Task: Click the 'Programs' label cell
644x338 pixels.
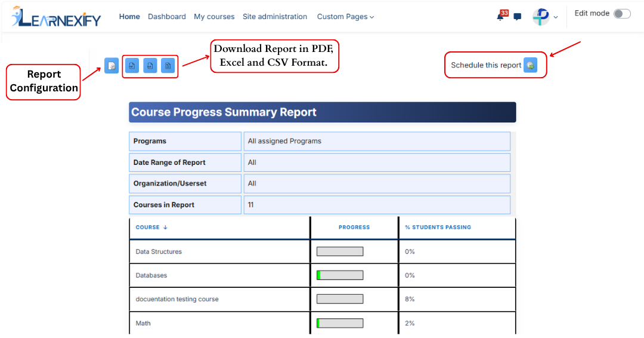Action: (x=185, y=141)
